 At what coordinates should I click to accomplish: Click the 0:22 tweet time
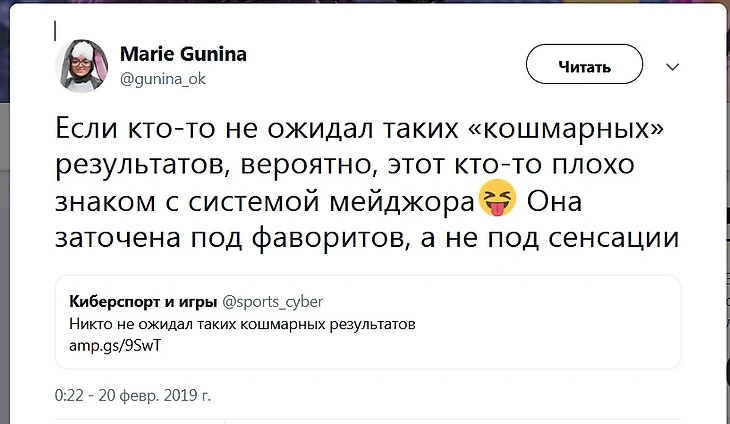[69, 395]
